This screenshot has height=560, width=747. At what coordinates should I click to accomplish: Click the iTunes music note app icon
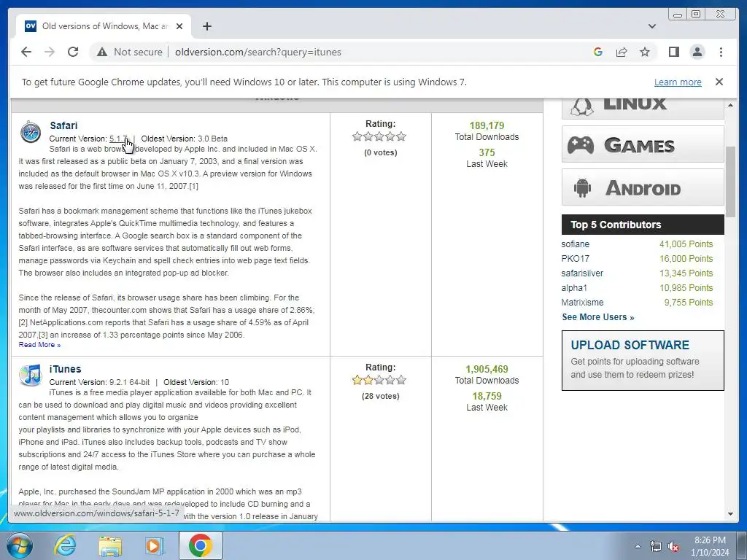(31, 376)
